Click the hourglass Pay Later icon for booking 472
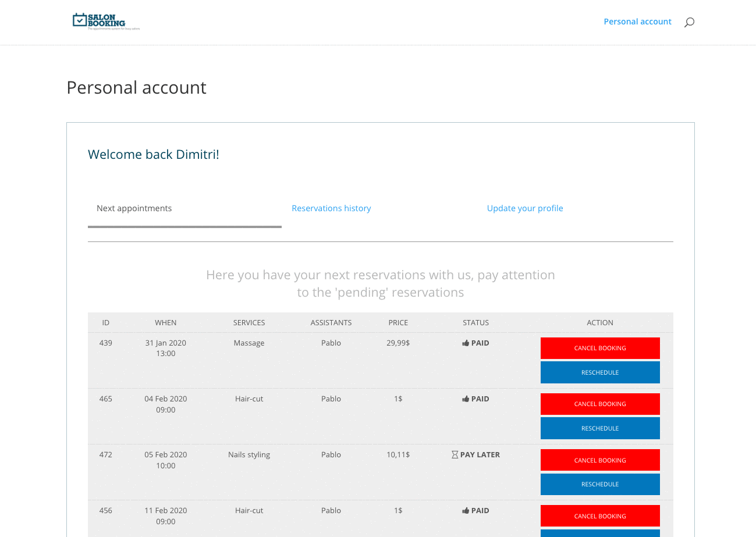 tap(455, 455)
